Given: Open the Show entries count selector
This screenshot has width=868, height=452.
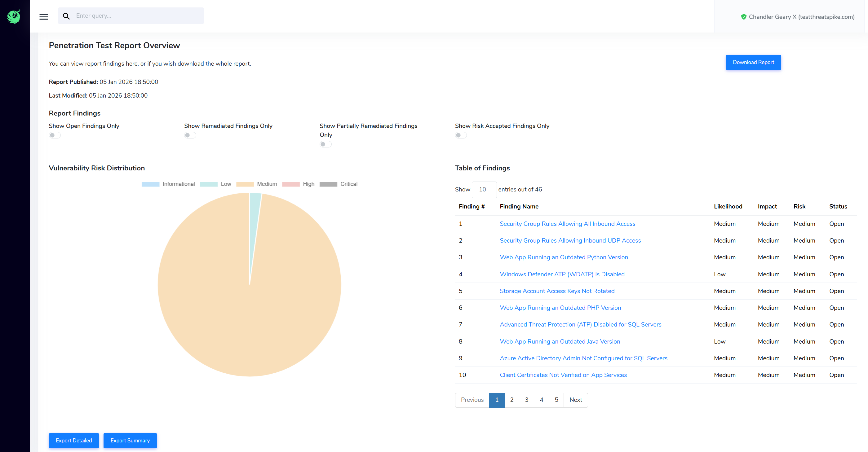Looking at the screenshot, I should [484, 190].
